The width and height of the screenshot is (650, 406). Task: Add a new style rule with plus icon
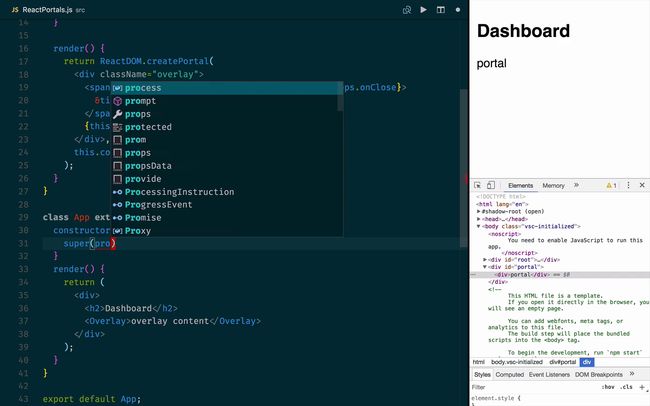(642, 387)
